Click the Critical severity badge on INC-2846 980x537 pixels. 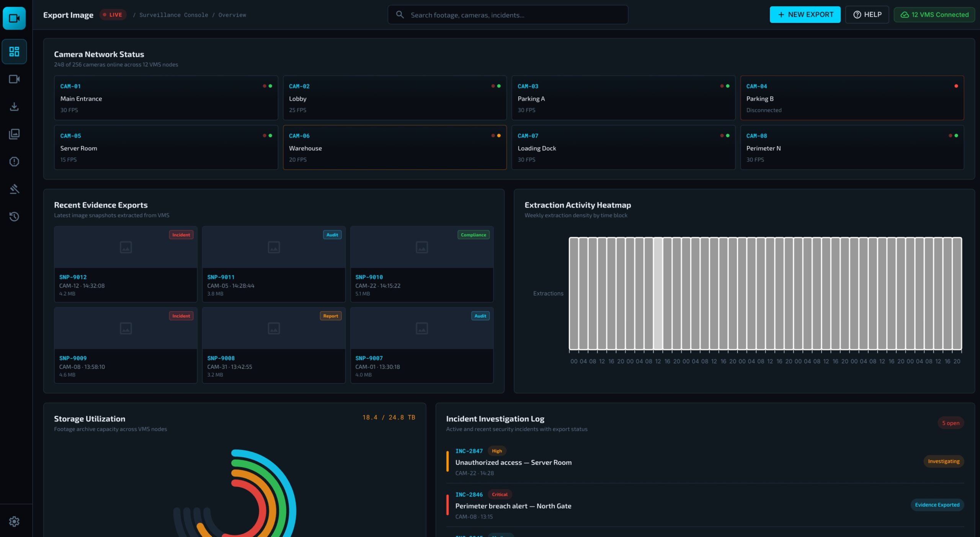500,495
